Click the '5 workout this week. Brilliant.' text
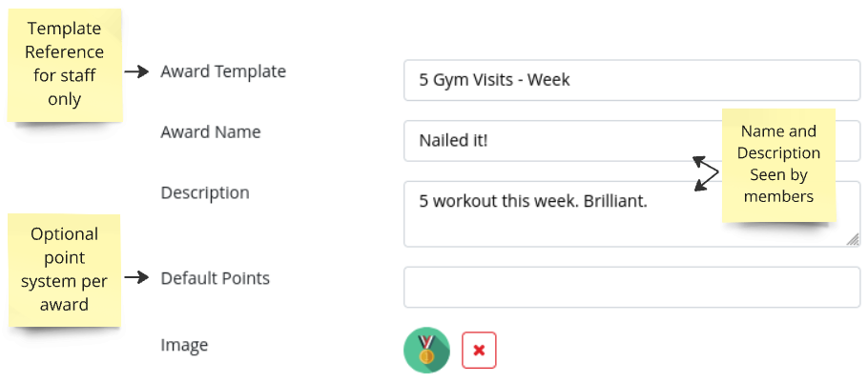Screen dimensions: 868x382 coord(533,202)
